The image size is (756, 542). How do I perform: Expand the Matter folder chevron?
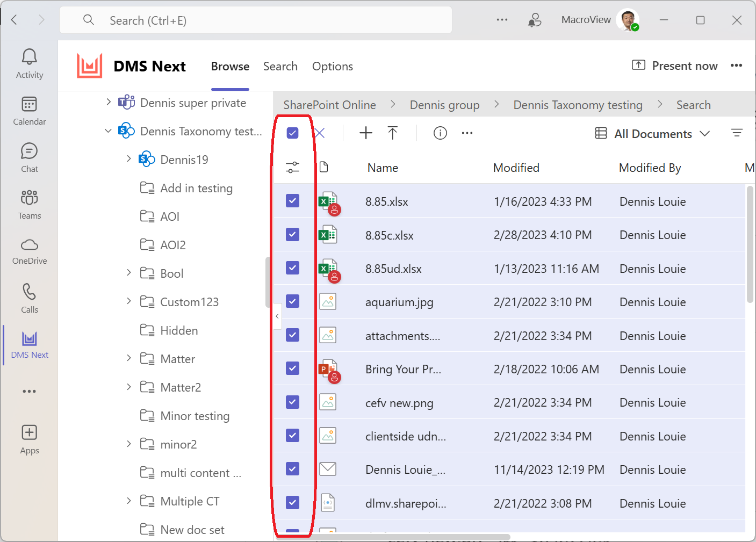(129, 358)
